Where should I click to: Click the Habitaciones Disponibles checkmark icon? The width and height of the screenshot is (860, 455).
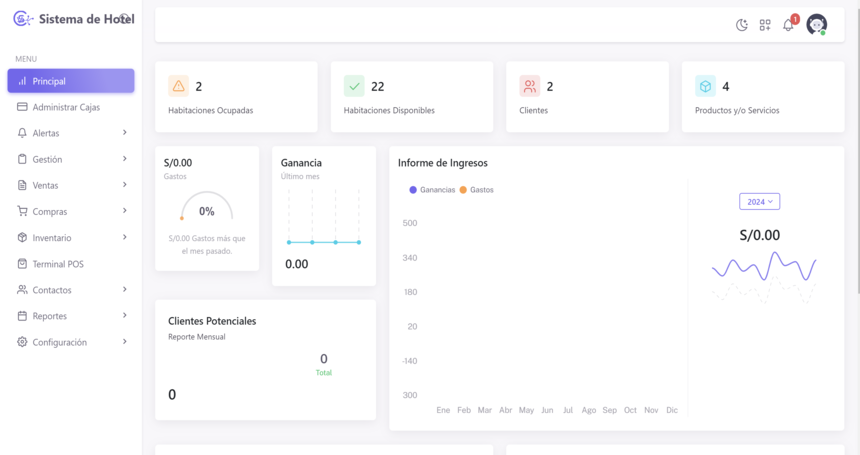click(x=354, y=87)
